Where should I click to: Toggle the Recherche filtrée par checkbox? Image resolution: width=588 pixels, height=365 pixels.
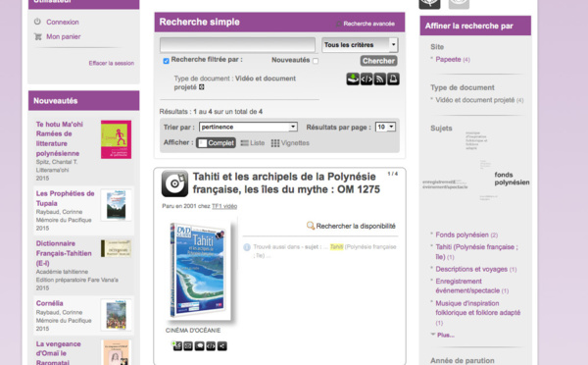pyautogui.click(x=167, y=61)
